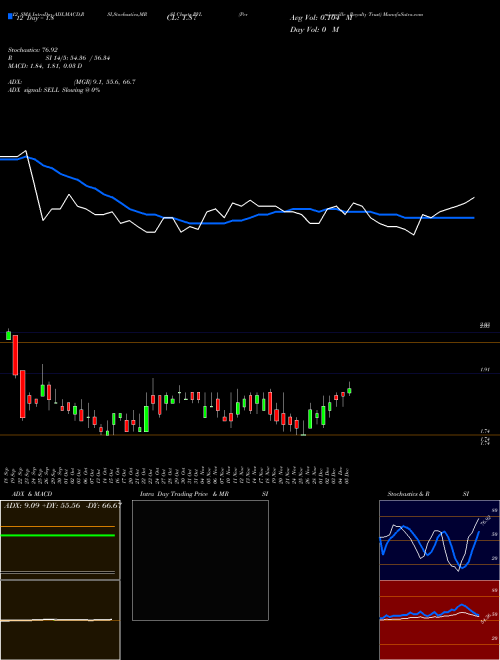Viewport: 500px width, 660px height.
Task: Click the 'Day Vol: 0 M' label
Action: tap(314, 30)
